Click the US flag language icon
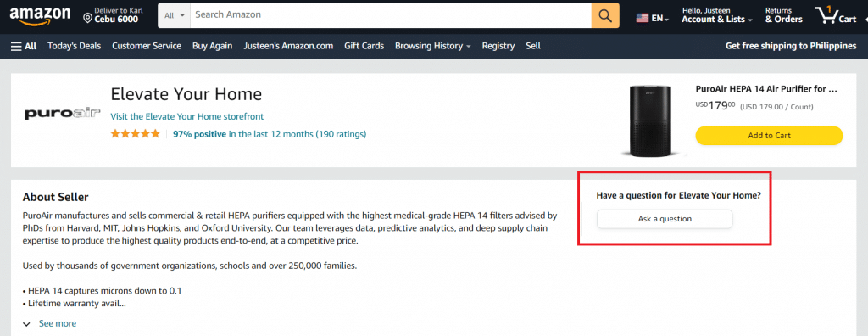This screenshot has width=868, height=336. [643, 19]
